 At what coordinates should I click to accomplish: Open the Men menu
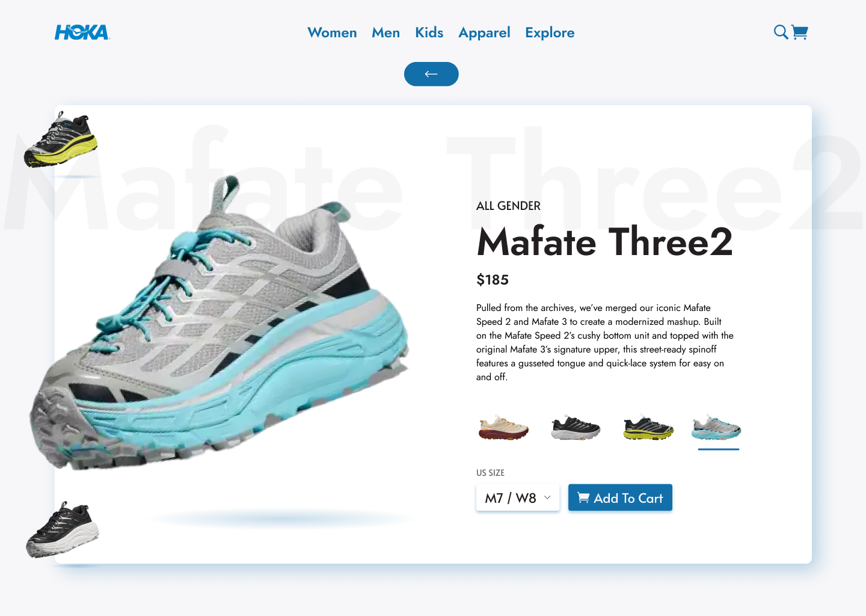(385, 32)
